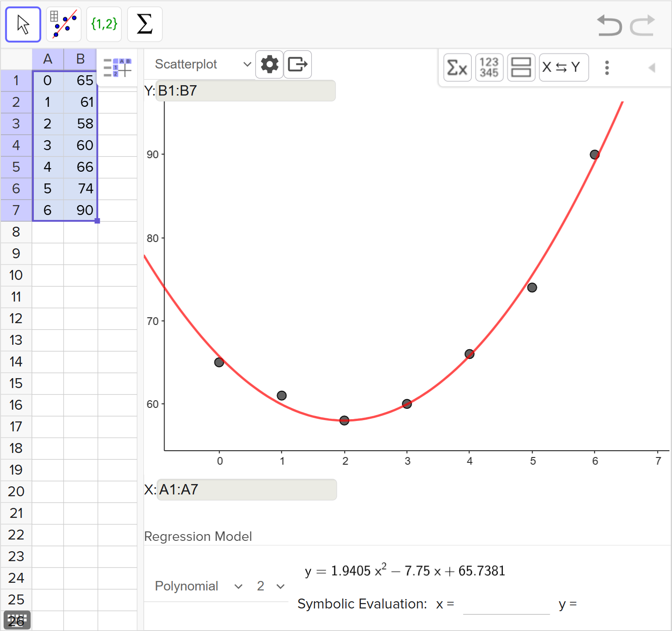Screen dimensions: 672x631
Task: Open the keyboard icon at bottom-left
Action: (17, 620)
